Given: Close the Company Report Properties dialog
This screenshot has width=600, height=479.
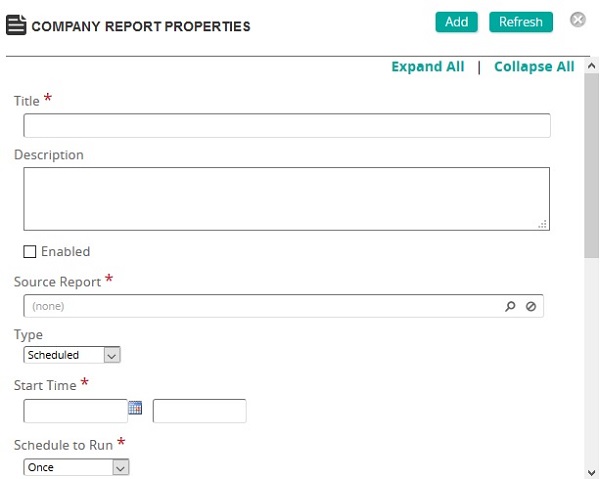Looking at the screenshot, I should [x=578, y=20].
